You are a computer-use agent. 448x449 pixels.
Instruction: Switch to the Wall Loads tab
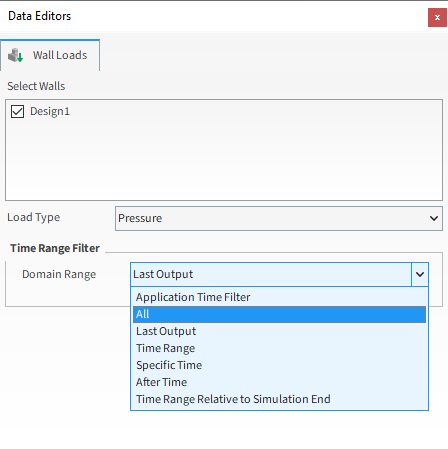point(50,55)
